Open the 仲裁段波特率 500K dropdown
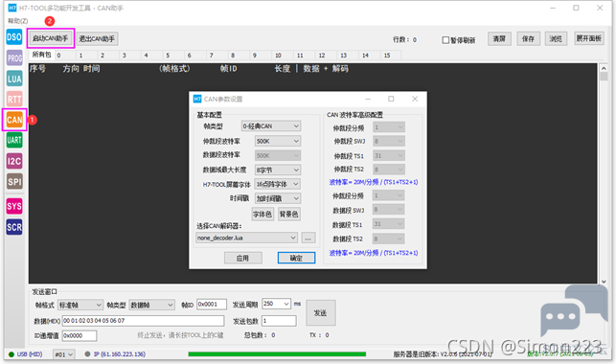The width and height of the screenshot is (616, 364). pos(278,141)
